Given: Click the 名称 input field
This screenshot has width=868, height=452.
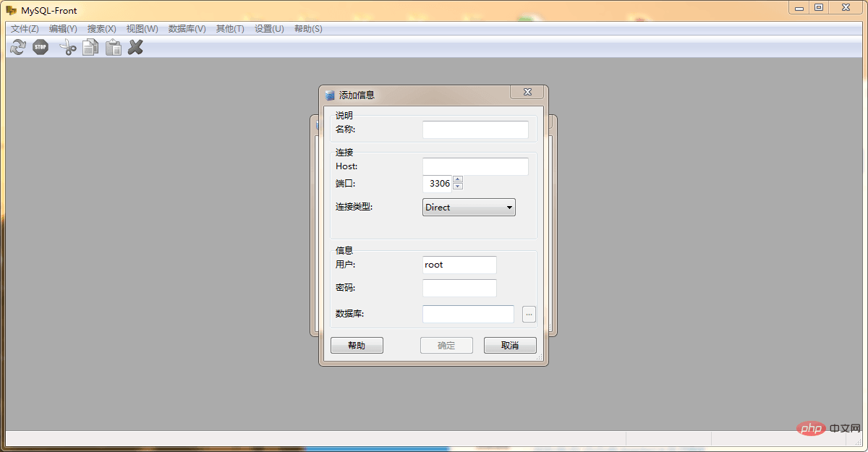Looking at the screenshot, I should tap(475, 129).
